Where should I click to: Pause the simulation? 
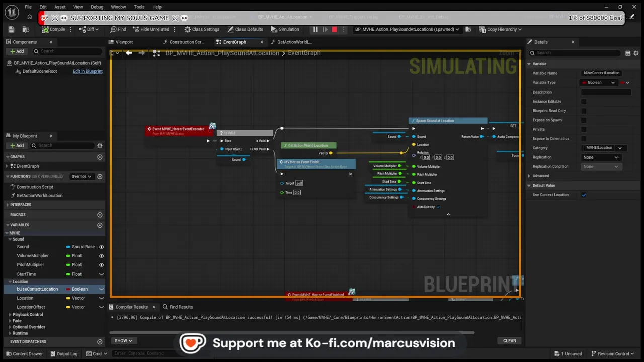[315, 29]
